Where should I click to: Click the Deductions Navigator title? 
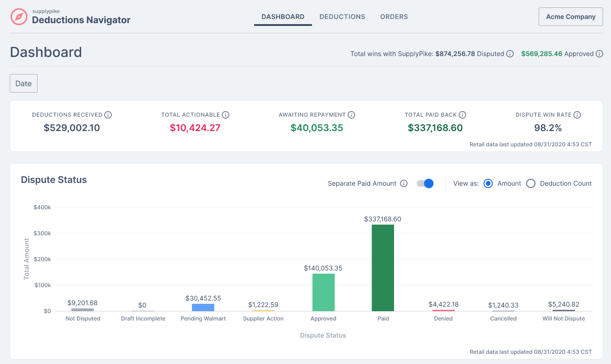coord(81,20)
